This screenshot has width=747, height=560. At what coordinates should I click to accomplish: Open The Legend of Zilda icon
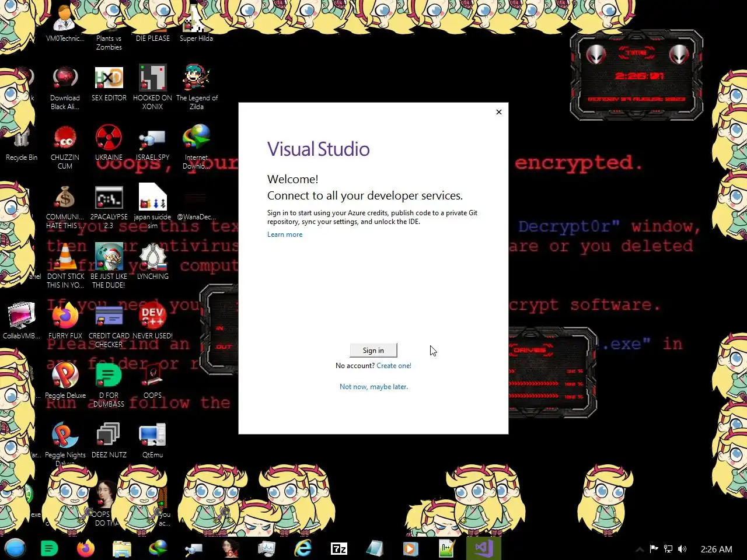(x=197, y=87)
